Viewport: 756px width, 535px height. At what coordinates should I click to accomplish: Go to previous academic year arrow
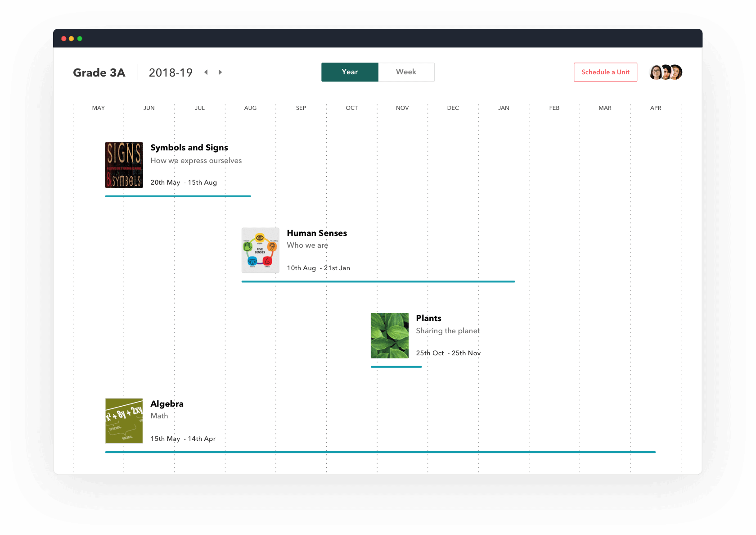pyautogui.click(x=206, y=72)
